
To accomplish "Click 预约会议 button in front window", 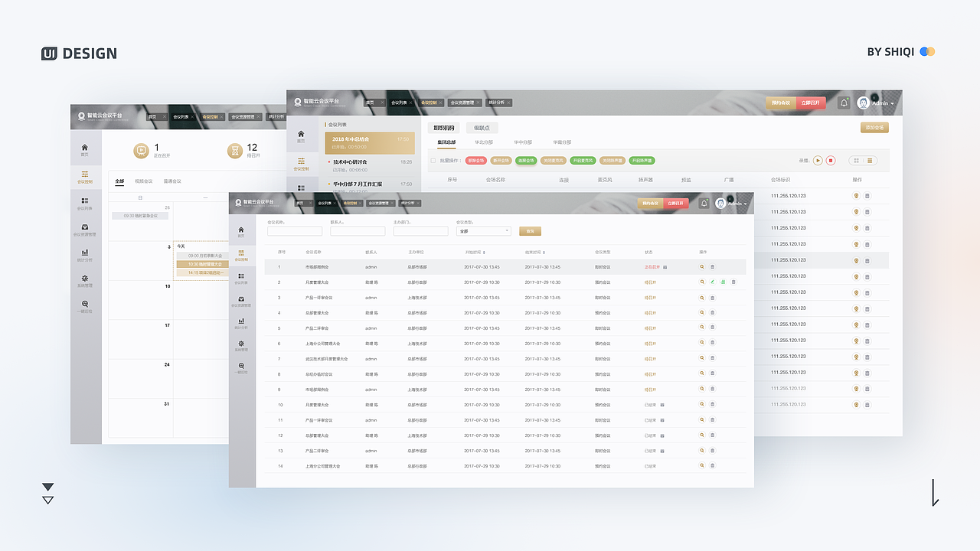I will point(651,204).
